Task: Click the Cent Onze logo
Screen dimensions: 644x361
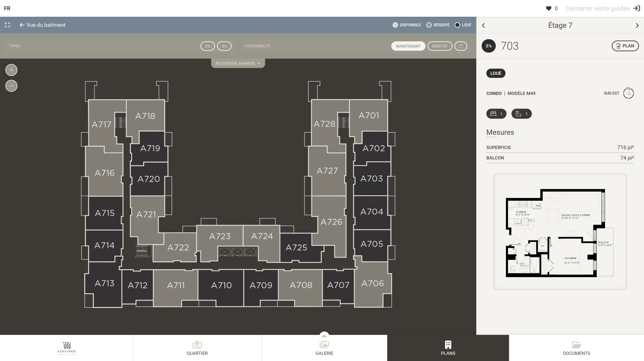Action: pyautogui.click(x=67, y=348)
